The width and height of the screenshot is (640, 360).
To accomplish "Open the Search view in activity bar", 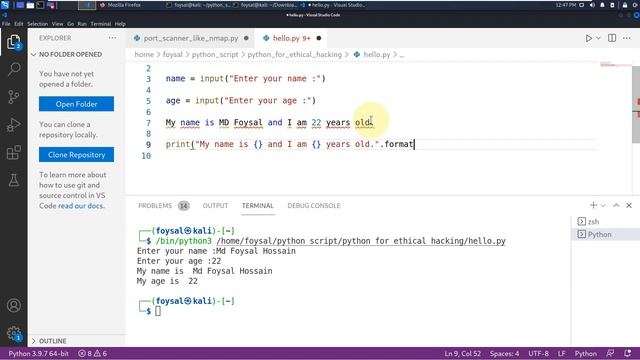I will (x=13, y=69).
